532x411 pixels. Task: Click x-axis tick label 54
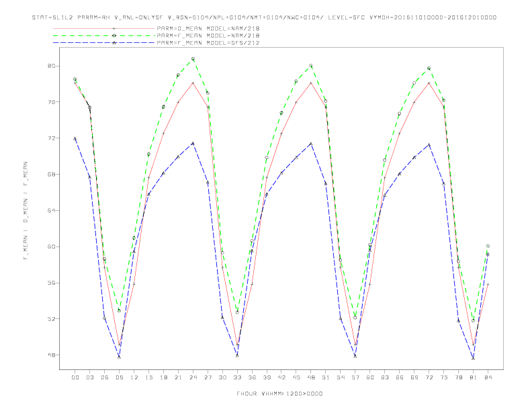point(341,377)
